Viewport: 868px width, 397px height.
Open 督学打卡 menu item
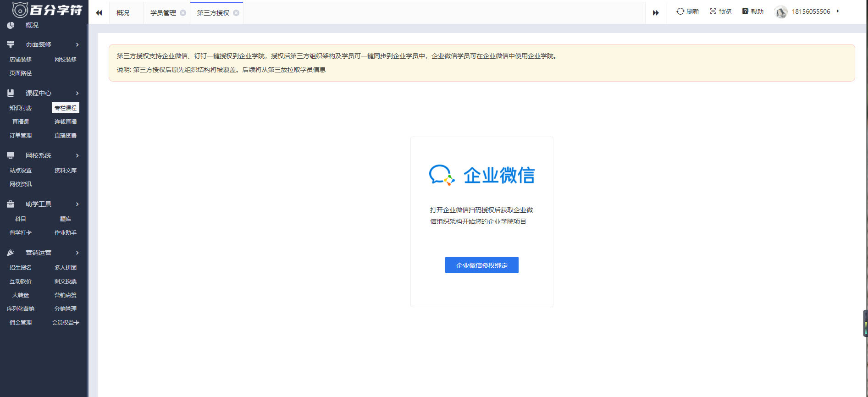click(x=21, y=233)
